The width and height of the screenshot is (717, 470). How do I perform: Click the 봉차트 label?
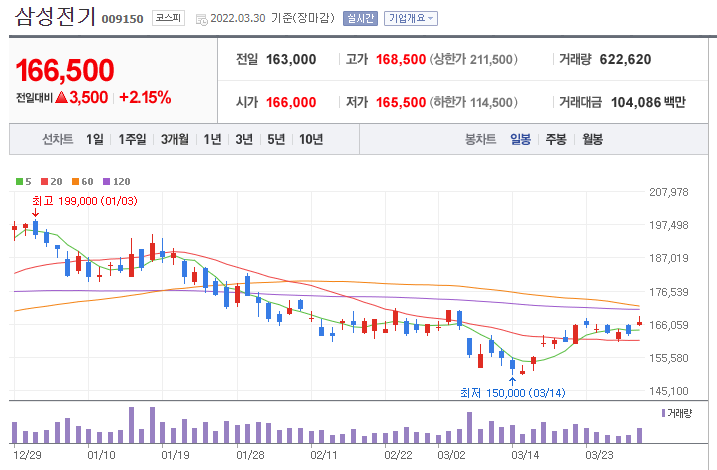(x=480, y=139)
